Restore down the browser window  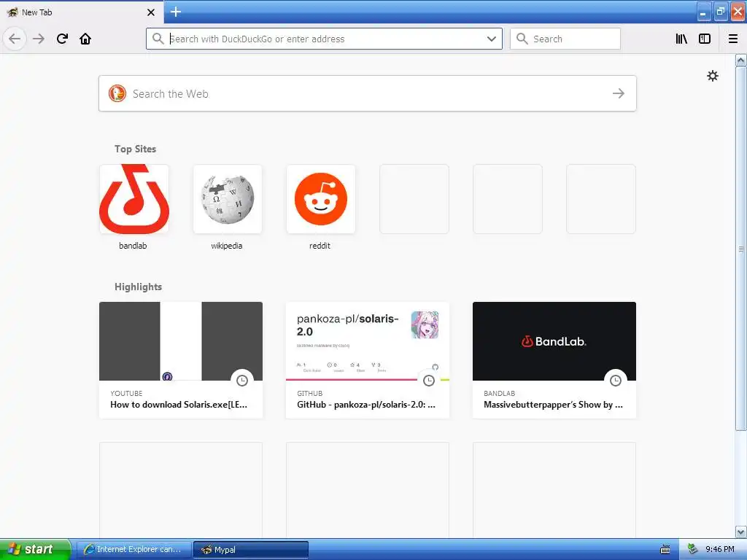(720, 12)
